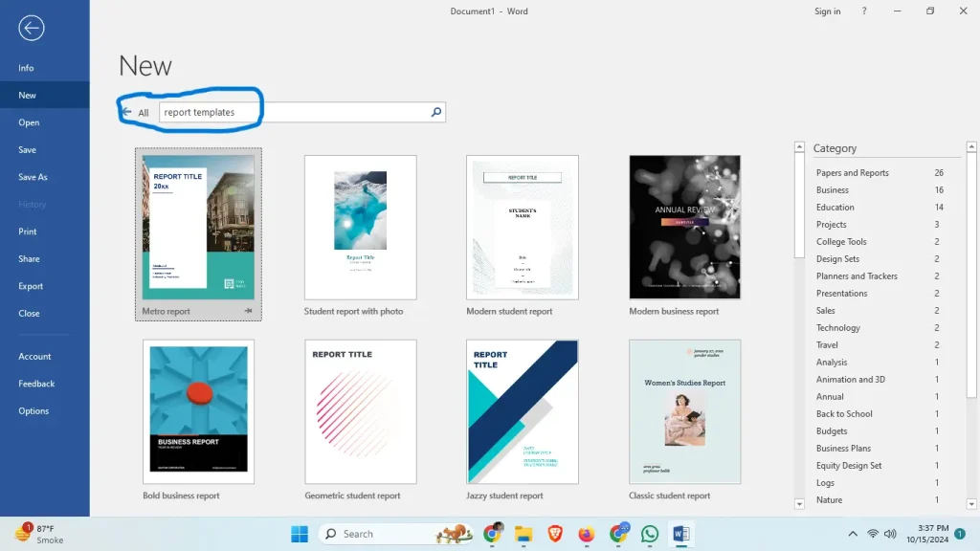The height and width of the screenshot is (551, 980).
Task: Click All to show all templates
Action: point(144,113)
